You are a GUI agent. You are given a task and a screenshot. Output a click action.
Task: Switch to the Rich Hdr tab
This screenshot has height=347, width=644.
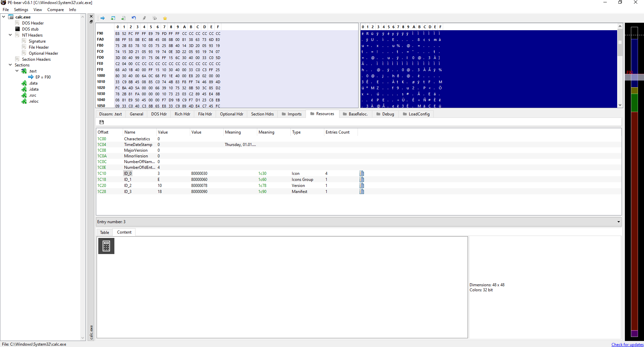[x=182, y=114]
